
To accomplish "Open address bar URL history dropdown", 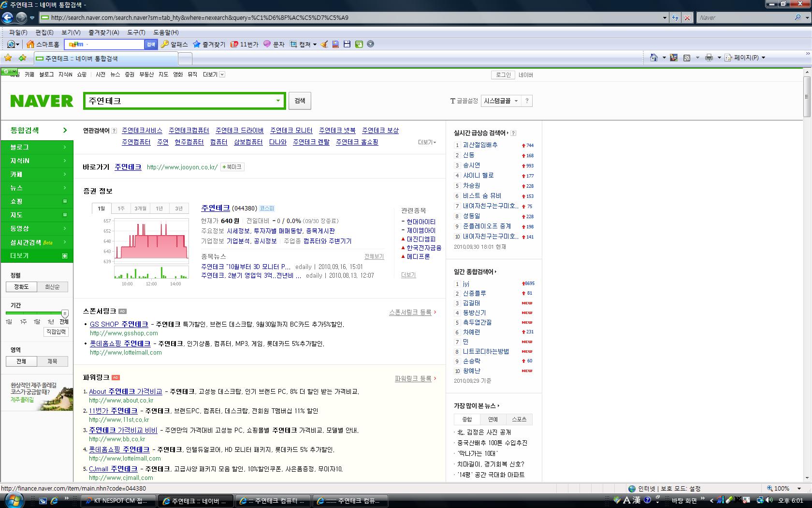I will [x=665, y=18].
